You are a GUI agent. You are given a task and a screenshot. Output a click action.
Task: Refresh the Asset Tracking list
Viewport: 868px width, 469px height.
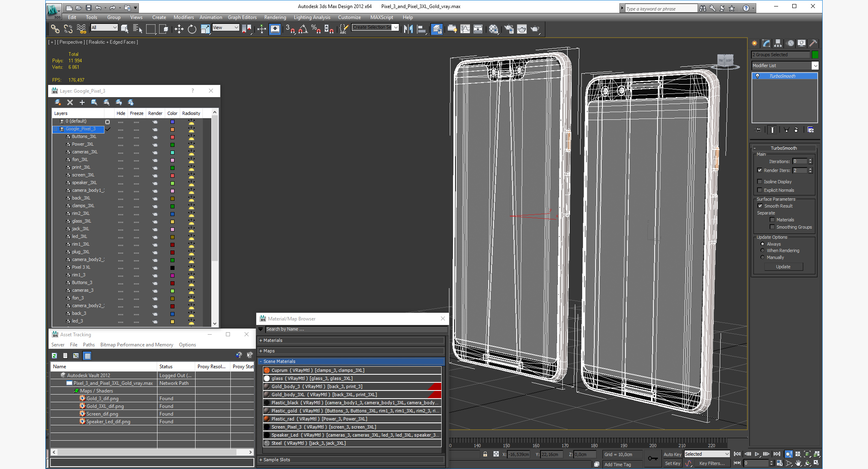(x=55, y=356)
